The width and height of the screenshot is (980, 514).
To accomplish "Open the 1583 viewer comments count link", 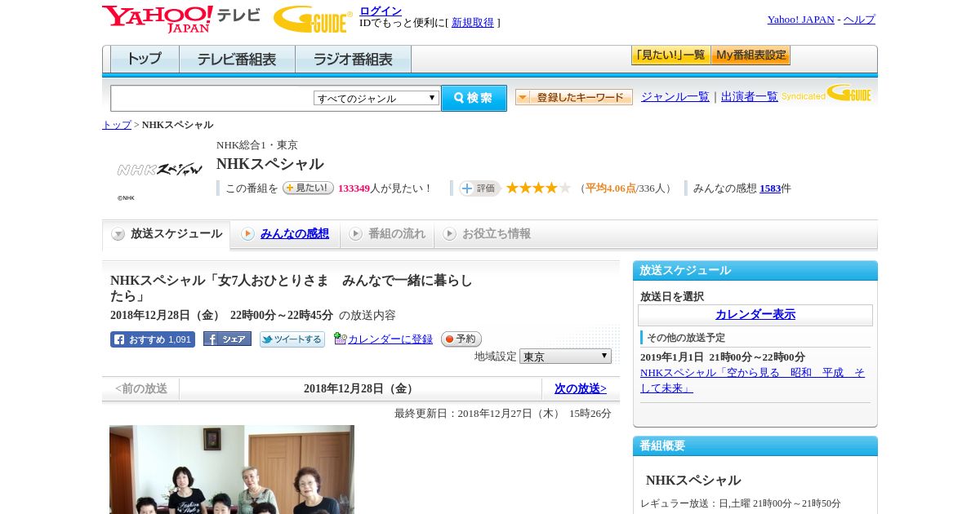I will click(770, 188).
